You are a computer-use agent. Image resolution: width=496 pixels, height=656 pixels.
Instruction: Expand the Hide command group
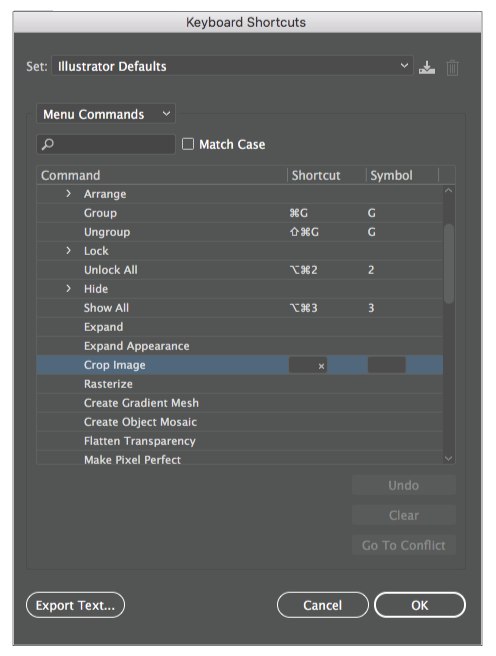68,289
